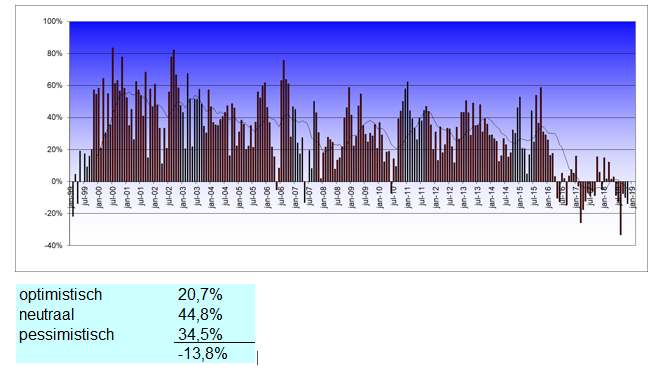Select the jul-01 x-axis label

pyautogui.click(x=141, y=196)
